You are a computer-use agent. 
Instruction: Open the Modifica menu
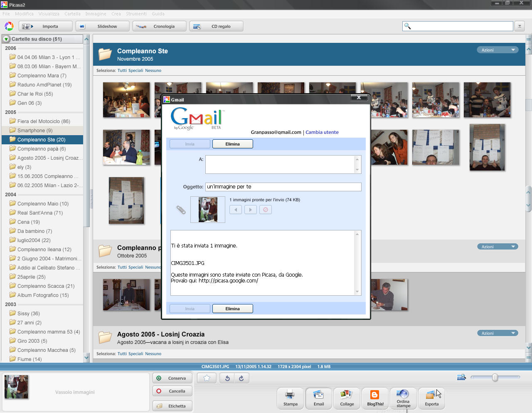pyautogui.click(x=24, y=14)
